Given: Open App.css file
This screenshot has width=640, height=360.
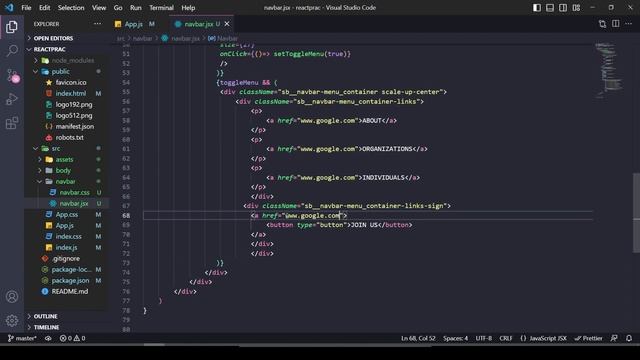Looking at the screenshot, I should pyautogui.click(x=67, y=215).
